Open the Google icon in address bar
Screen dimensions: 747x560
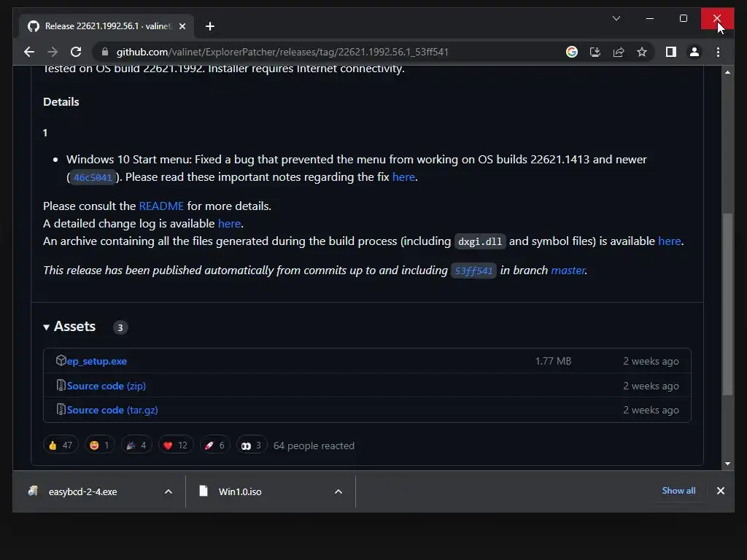point(572,52)
